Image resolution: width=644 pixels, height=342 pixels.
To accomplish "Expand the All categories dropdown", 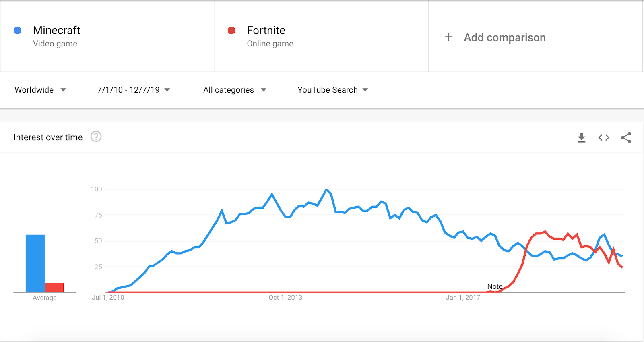I will pos(235,90).
